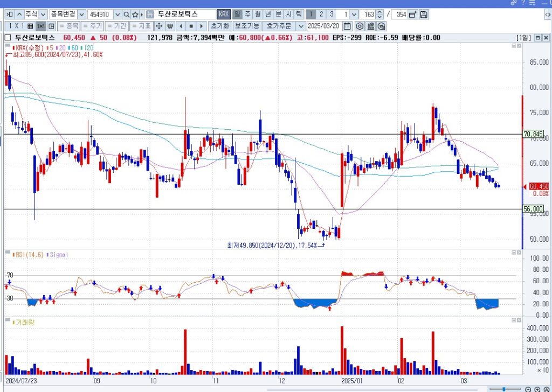Click the 보조기능 button

click(247, 26)
